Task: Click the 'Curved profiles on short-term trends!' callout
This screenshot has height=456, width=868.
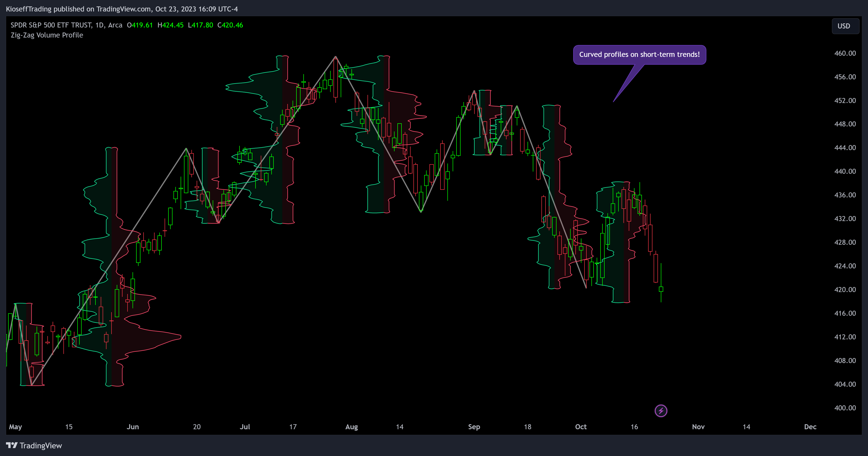Action: [x=639, y=54]
